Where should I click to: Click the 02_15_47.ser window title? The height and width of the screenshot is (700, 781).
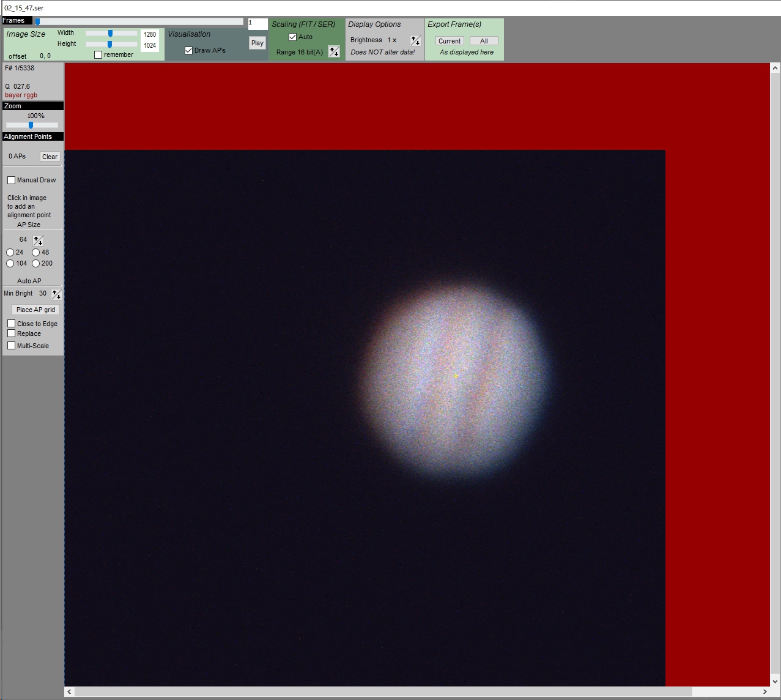click(x=24, y=9)
